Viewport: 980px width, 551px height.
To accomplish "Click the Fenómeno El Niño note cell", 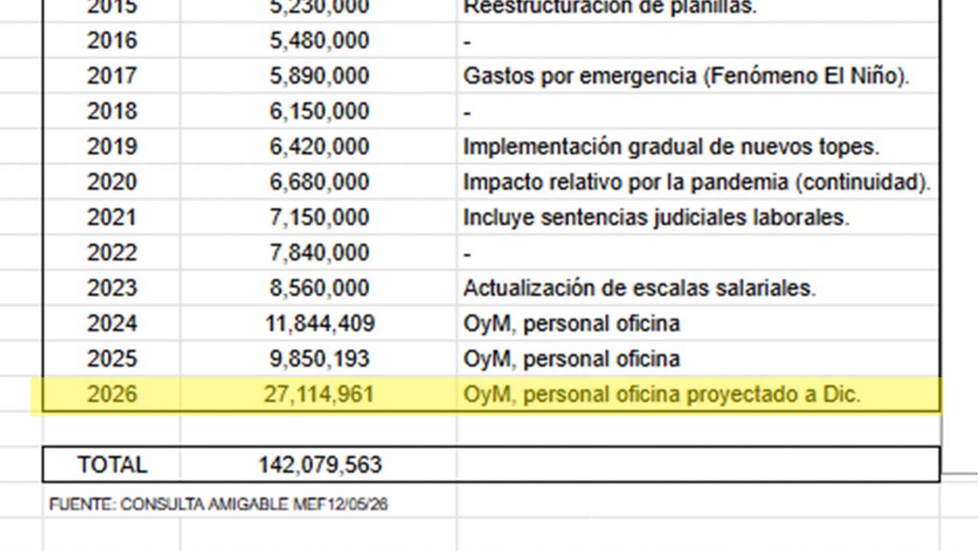I will click(698, 76).
